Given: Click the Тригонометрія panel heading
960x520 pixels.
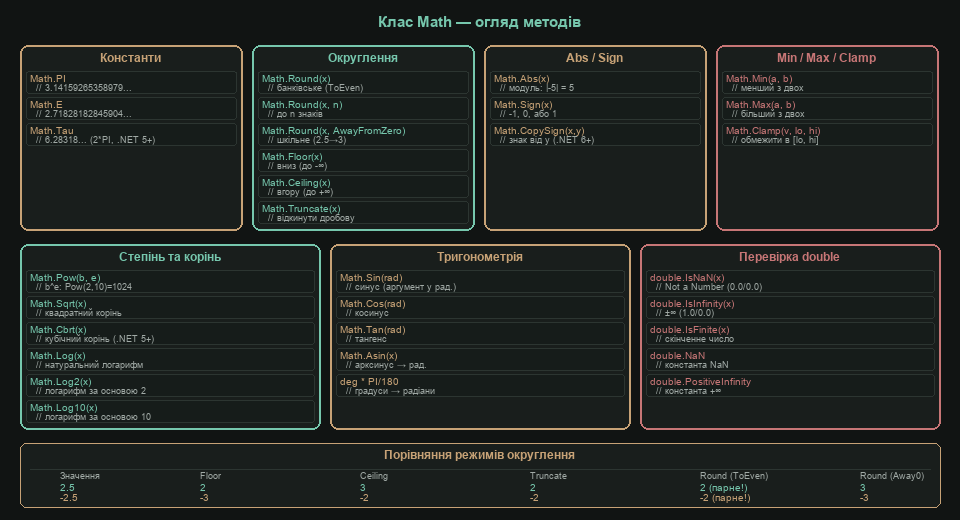Looking at the screenshot, I should tap(480, 257).
